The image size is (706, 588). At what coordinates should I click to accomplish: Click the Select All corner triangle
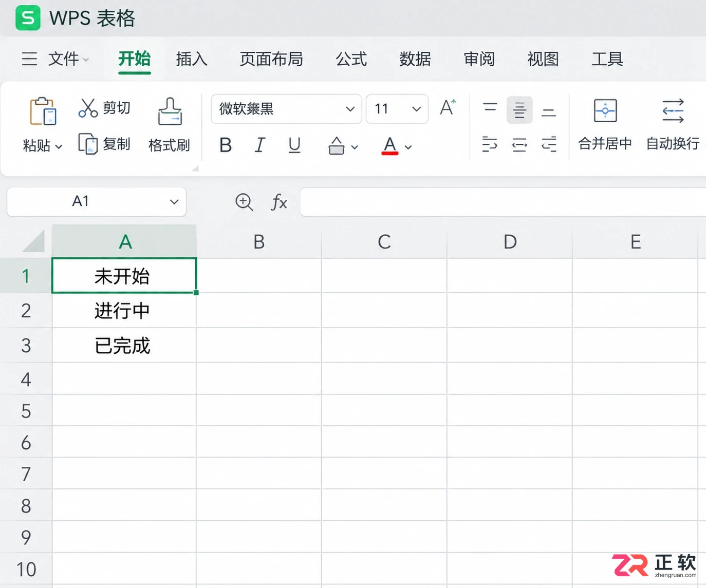click(x=33, y=241)
